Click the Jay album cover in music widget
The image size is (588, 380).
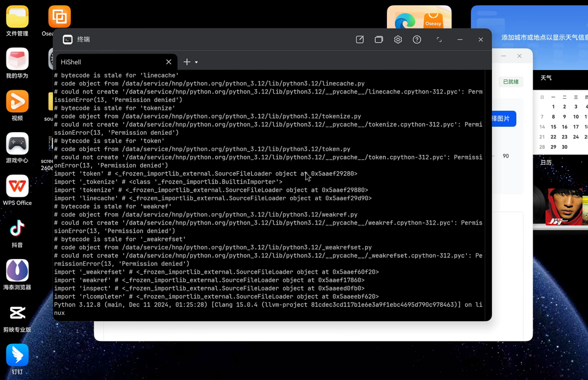pyautogui.click(x=564, y=207)
